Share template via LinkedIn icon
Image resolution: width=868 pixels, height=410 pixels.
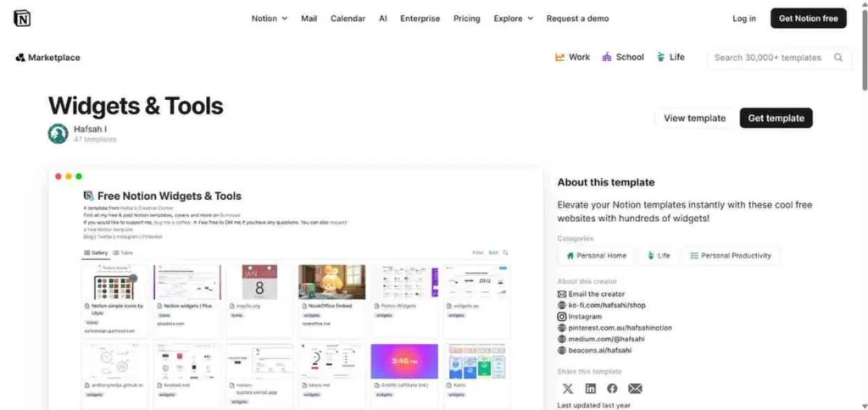(x=591, y=388)
